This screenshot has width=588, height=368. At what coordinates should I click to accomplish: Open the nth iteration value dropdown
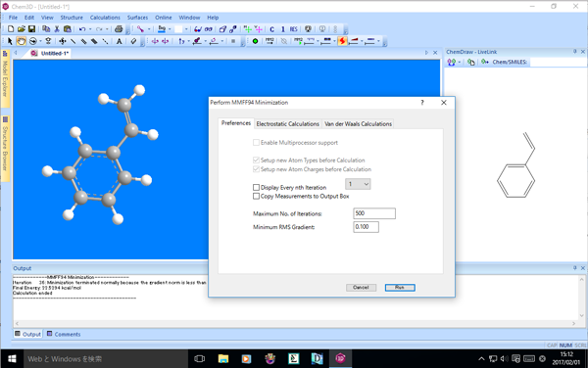pos(358,184)
